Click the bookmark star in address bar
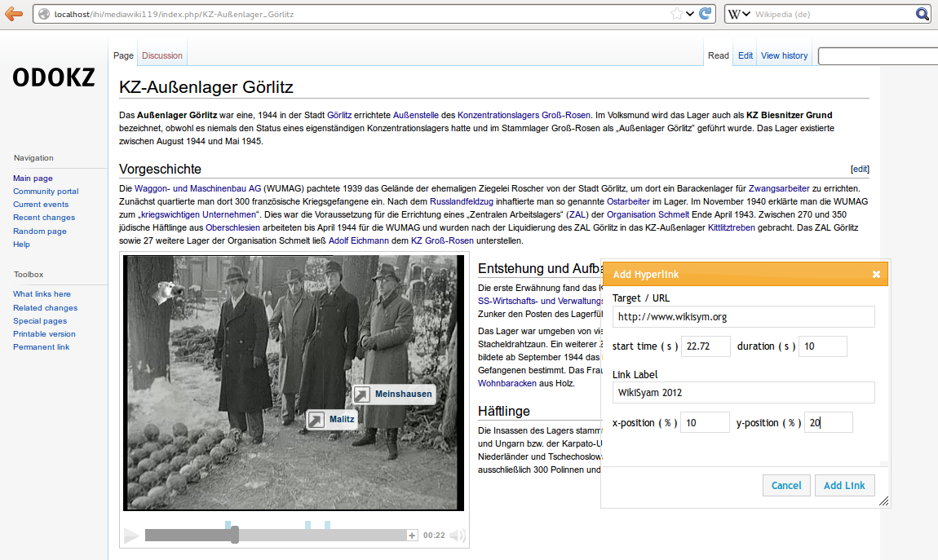938x560 pixels. pos(676,14)
